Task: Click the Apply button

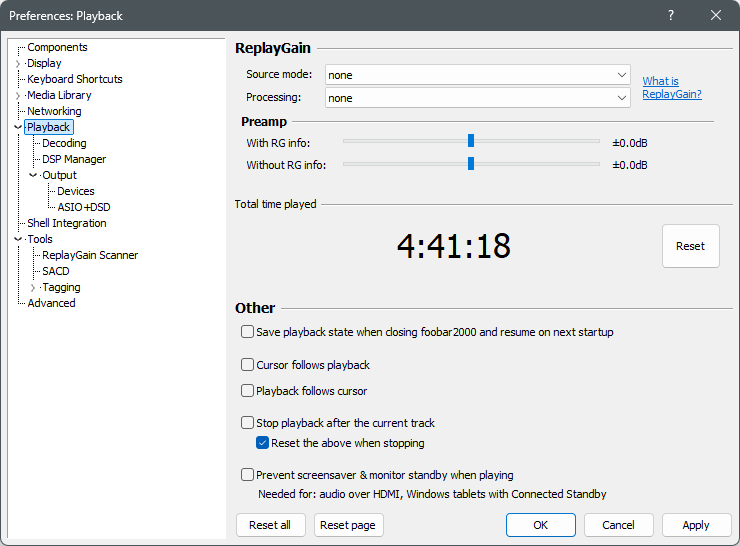Action: (x=696, y=525)
